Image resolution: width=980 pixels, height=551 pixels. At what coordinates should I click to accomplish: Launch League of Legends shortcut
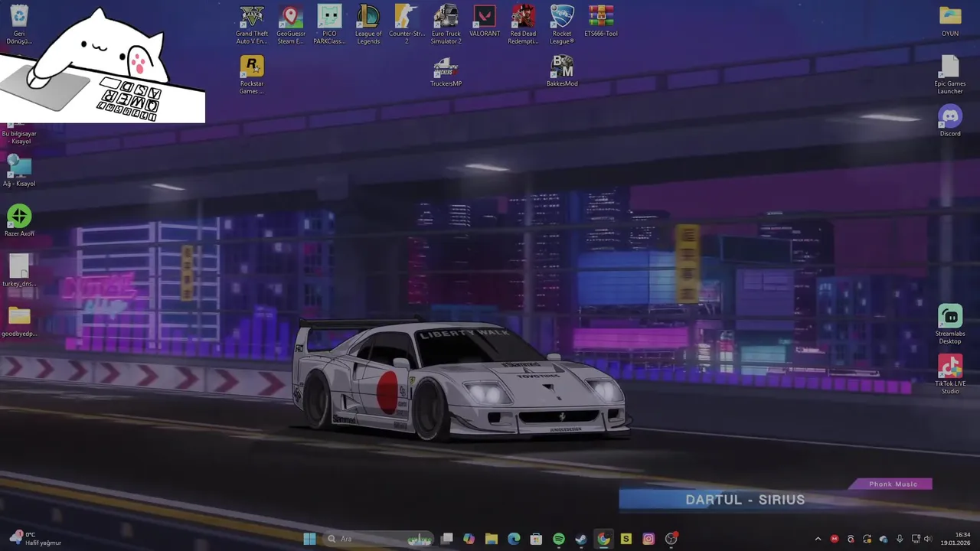(368, 24)
